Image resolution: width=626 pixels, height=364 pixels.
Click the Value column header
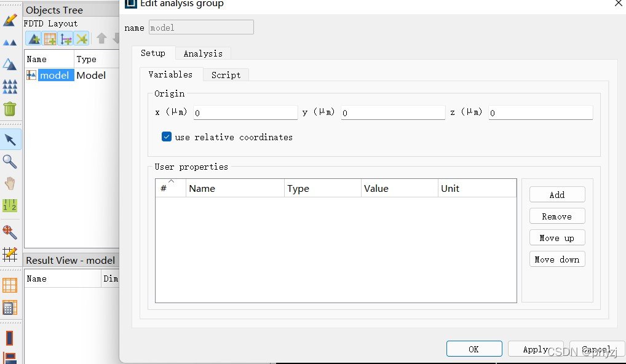[399, 188]
